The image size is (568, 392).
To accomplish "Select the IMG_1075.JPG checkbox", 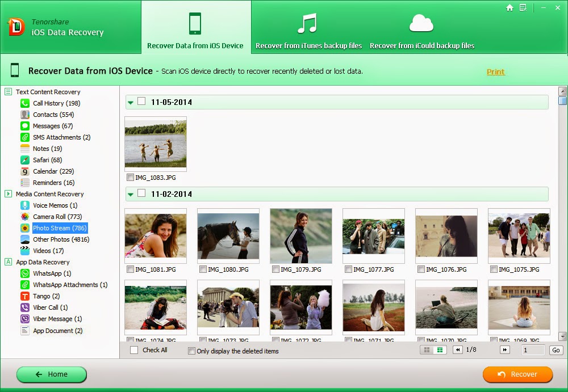I will coord(494,269).
